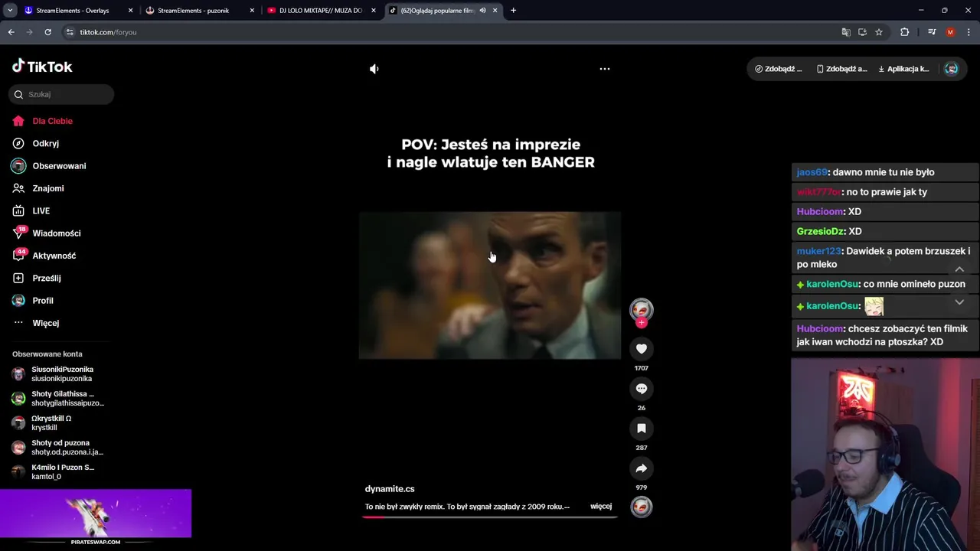The image size is (980, 551).
Task: Open a new browser tab
Action: [513, 11]
